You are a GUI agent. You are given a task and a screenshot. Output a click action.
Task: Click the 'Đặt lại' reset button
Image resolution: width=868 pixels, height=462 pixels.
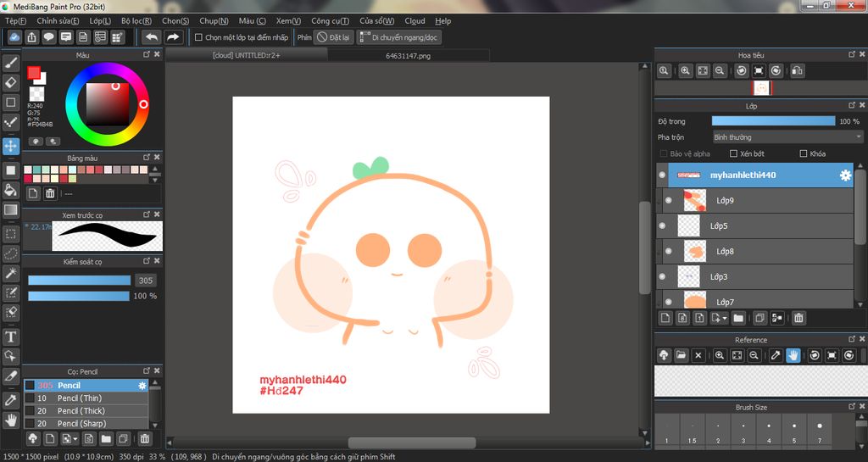(333, 37)
